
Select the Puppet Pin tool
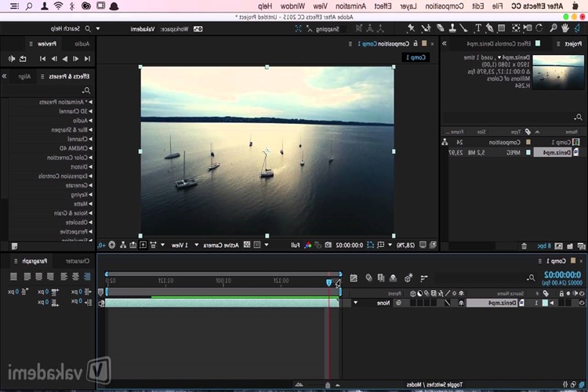tap(411, 28)
